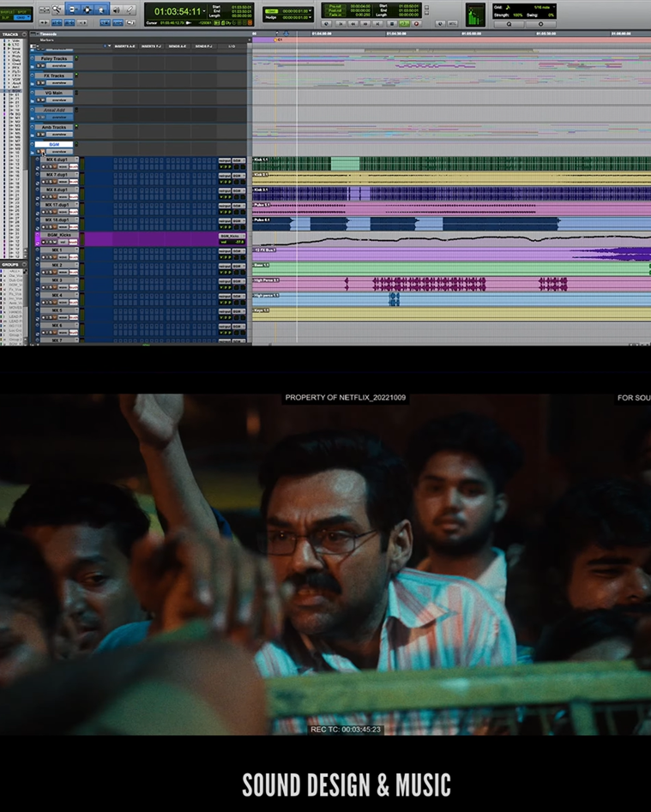
Task: Select the Grabber hand tool
Action: [x=101, y=9]
